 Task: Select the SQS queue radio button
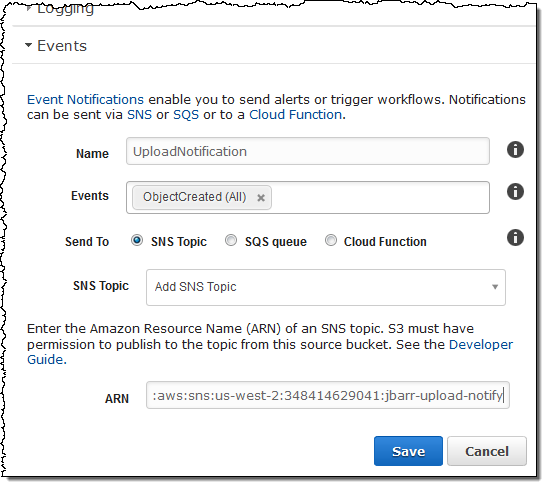(x=231, y=240)
